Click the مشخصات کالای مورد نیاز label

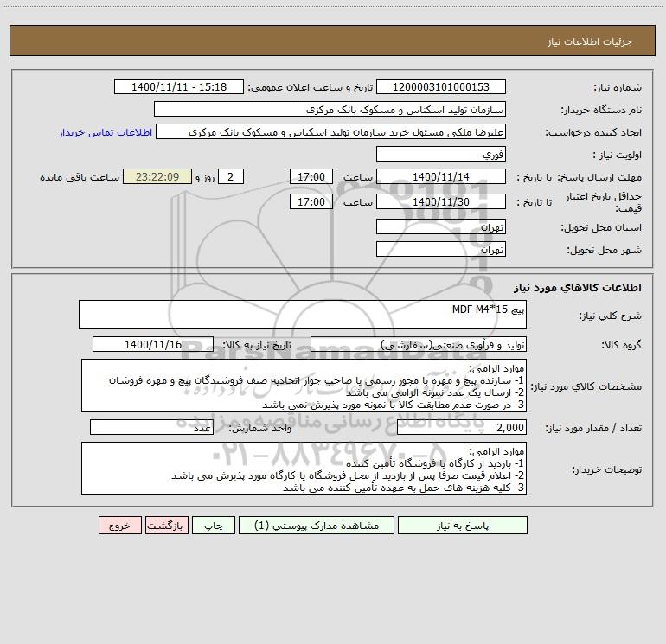coord(586,386)
